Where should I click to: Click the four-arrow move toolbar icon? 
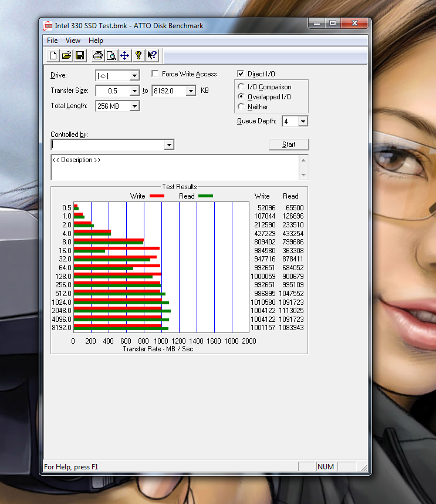pyautogui.click(x=124, y=56)
